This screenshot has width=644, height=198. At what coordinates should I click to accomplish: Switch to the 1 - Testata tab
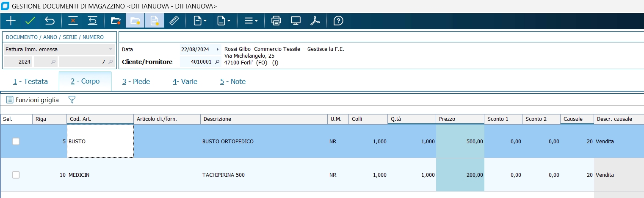tap(30, 81)
